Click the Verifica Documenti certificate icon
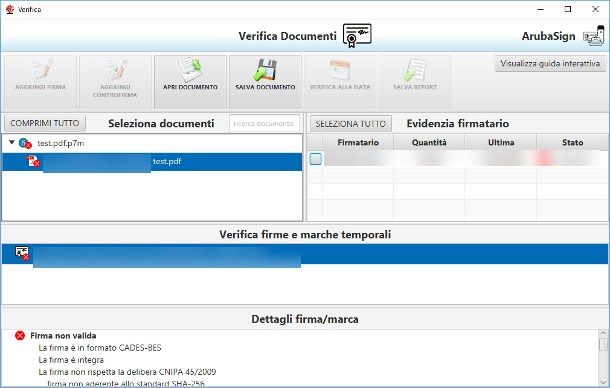Image resolution: width=610 pixels, height=388 pixels. click(357, 35)
